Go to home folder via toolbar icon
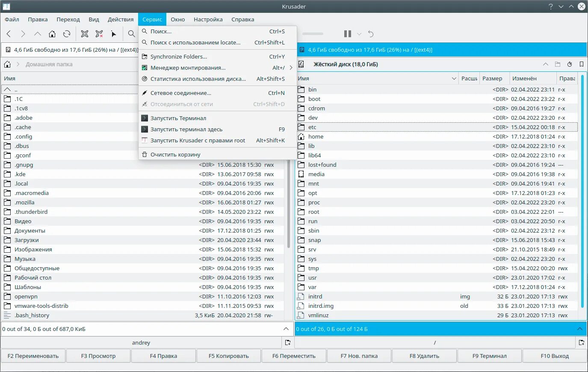 click(52, 34)
